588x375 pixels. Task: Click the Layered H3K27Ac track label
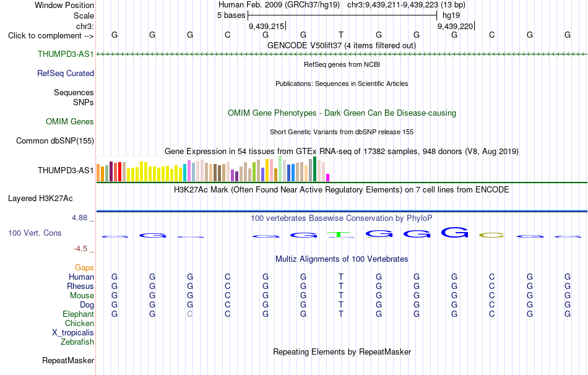[40, 199]
